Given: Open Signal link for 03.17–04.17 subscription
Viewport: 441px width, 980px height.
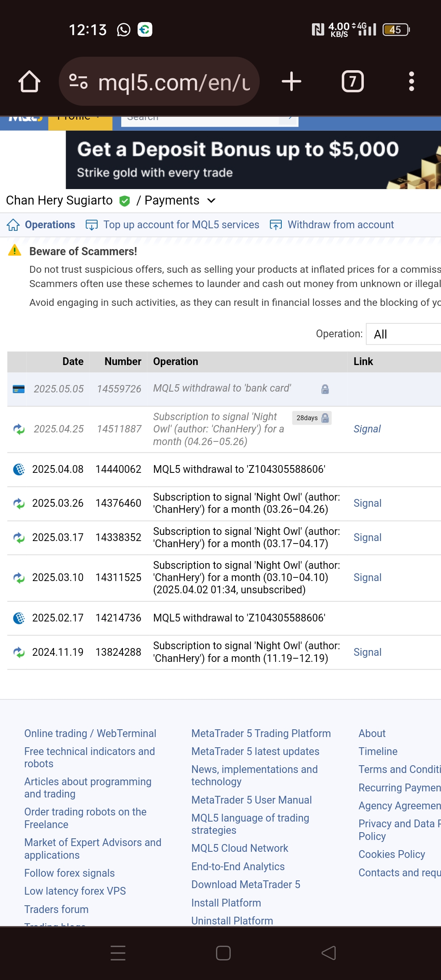Looking at the screenshot, I should click(x=367, y=537).
